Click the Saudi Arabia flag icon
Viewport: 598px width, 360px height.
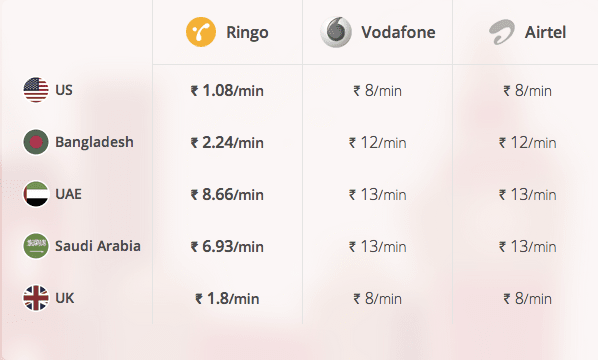36,246
